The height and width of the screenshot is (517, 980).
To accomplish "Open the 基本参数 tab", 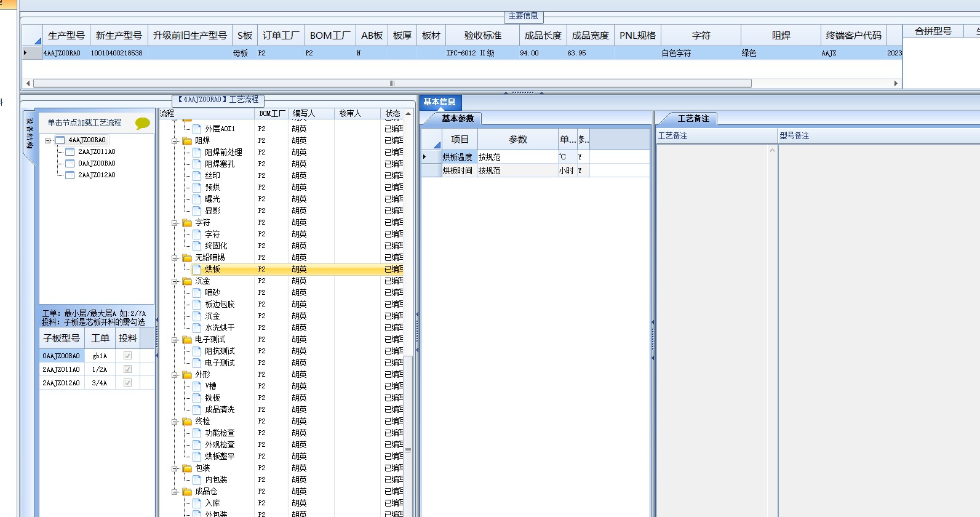I will (458, 118).
